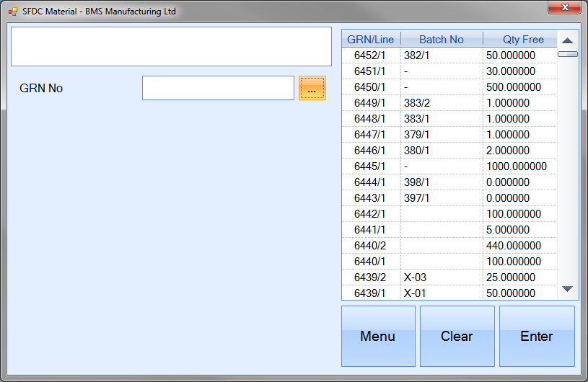
Task: Click the grid's vertical scrollbar thumb
Action: click(567, 54)
